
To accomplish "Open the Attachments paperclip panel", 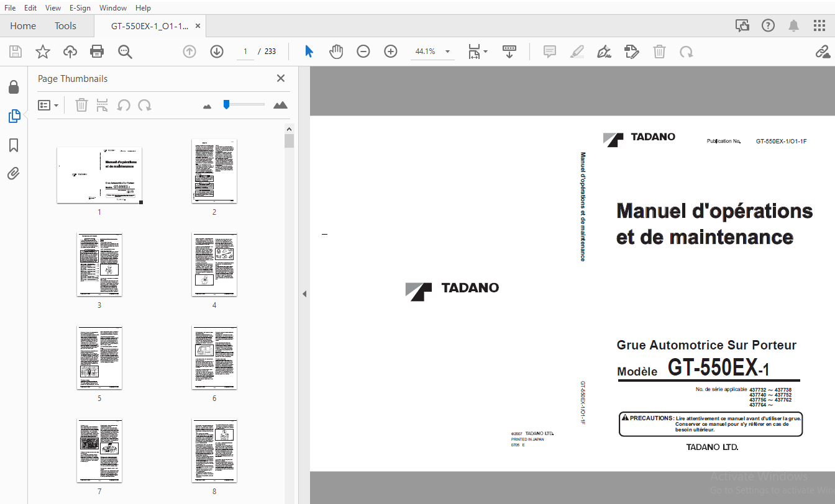I will coord(14,174).
